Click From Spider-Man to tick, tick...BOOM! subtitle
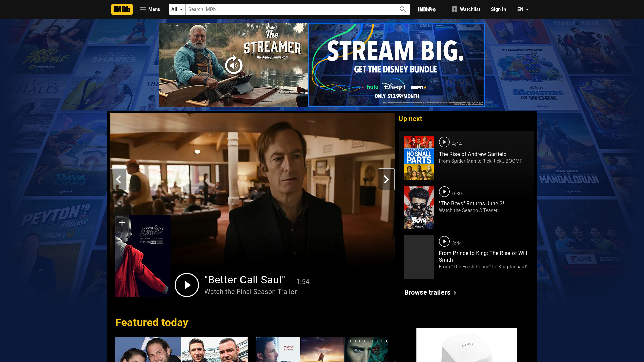Viewport: 644px width, 362px height. (480, 161)
